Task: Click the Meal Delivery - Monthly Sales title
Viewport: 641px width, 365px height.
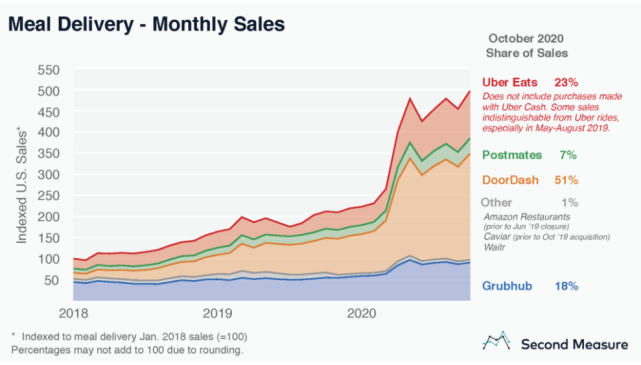Action: 146,24
